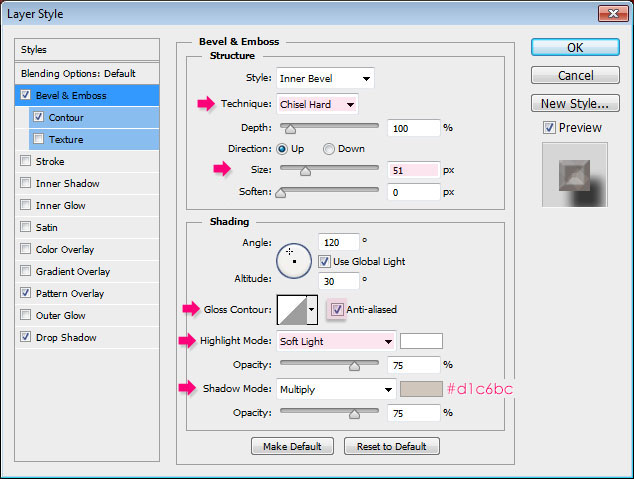
Task: Select the Down direction radio button
Action: (329, 149)
